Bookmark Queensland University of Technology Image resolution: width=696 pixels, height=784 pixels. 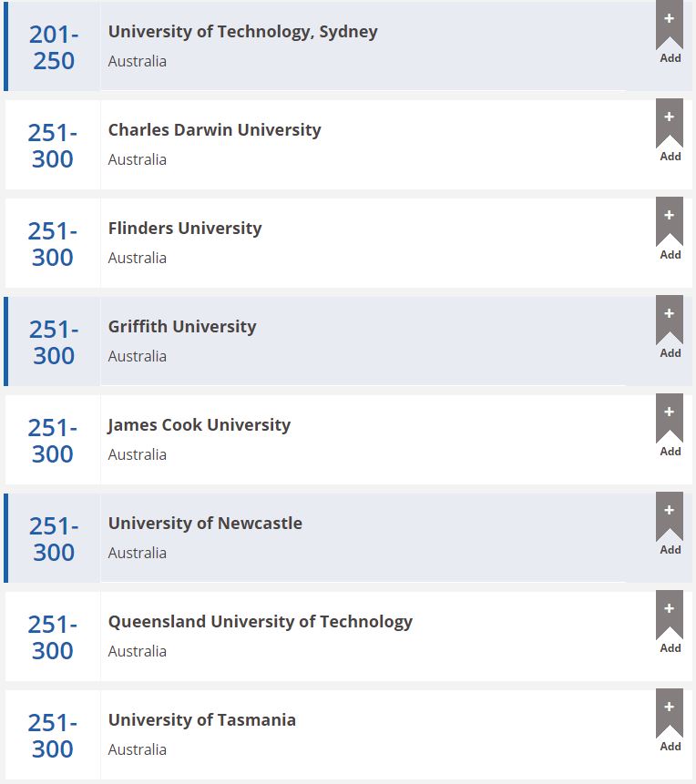pyautogui.click(x=670, y=617)
